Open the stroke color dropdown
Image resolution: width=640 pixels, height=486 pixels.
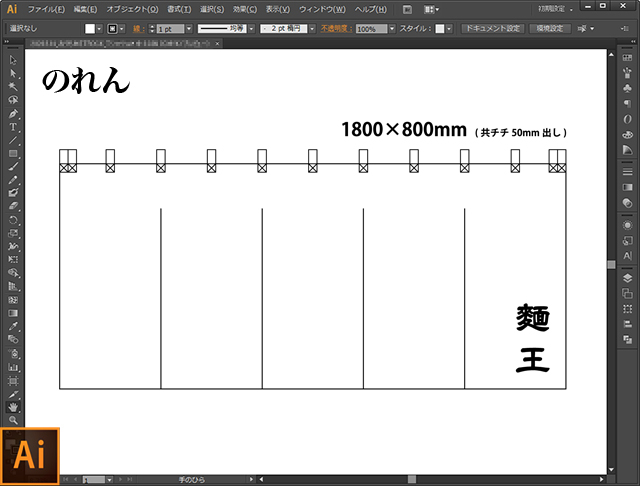point(122,29)
